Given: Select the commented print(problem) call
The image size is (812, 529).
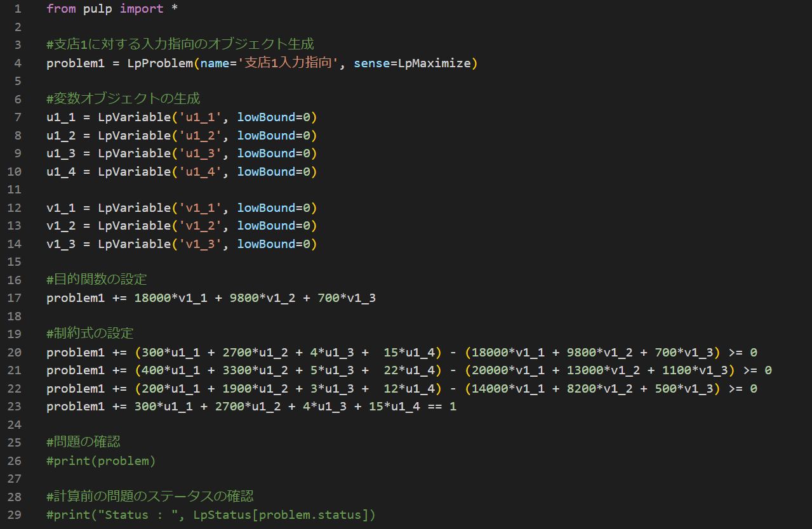Looking at the screenshot, I should point(100,460).
